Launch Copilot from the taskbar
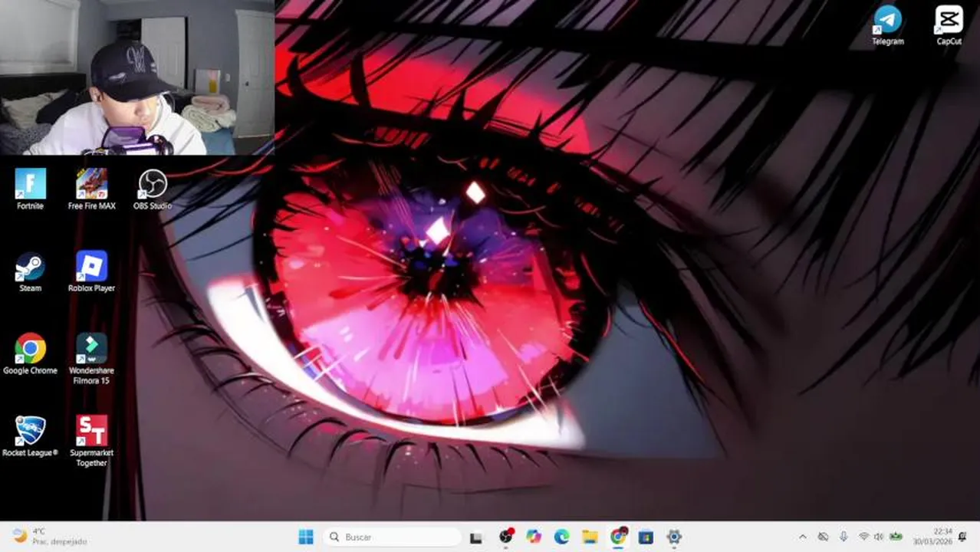980x552 pixels. [534, 537]
